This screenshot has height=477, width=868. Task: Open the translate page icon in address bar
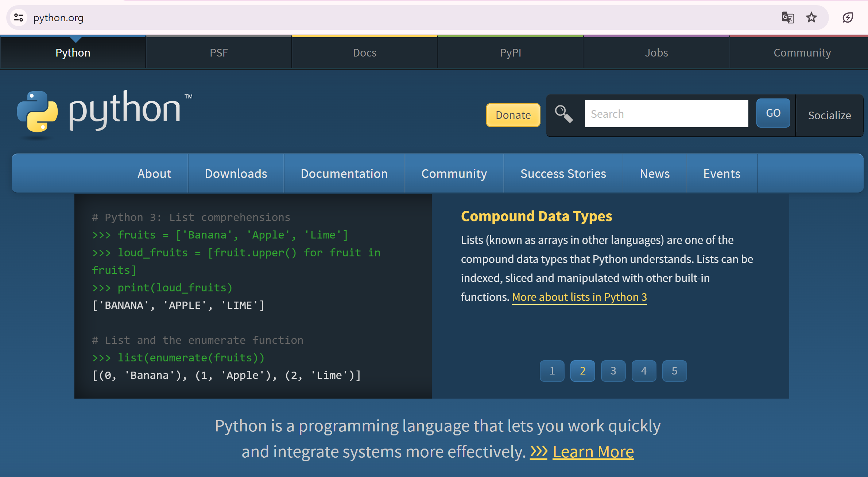788,18
